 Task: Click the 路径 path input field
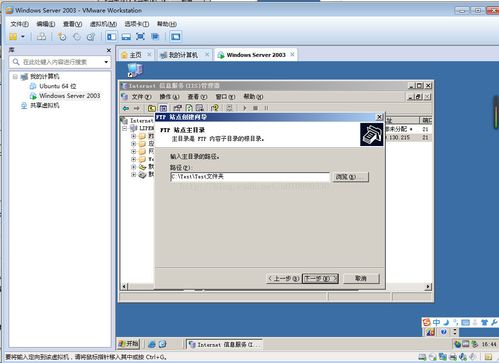pos(250,177)
